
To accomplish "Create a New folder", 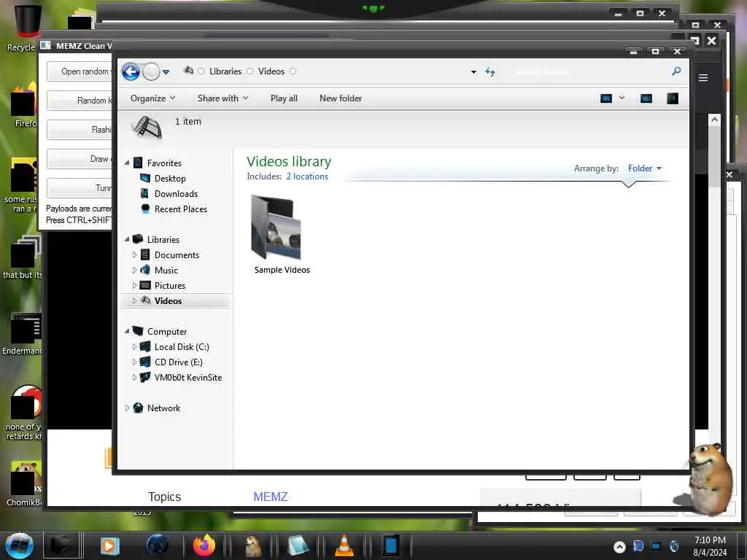I will click(341, 98).
